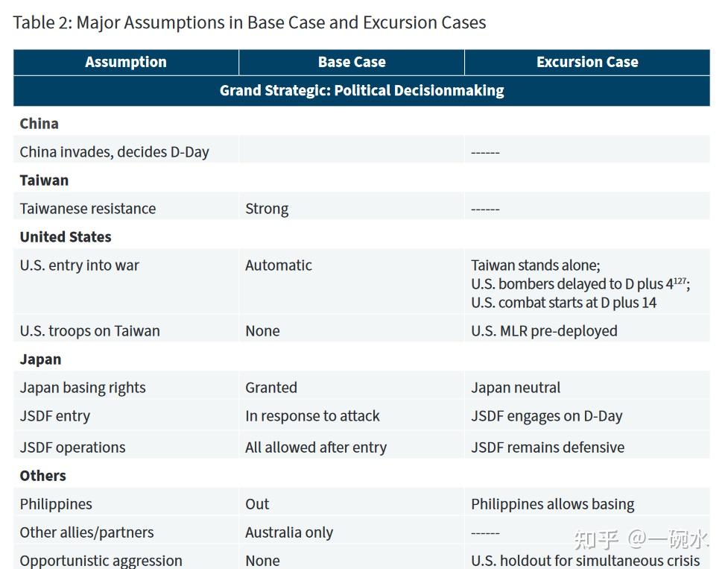Screen dimensions: 728x569
Task: Select the 'China invades, decides D-Day' row label
Action: click(114, 151)
